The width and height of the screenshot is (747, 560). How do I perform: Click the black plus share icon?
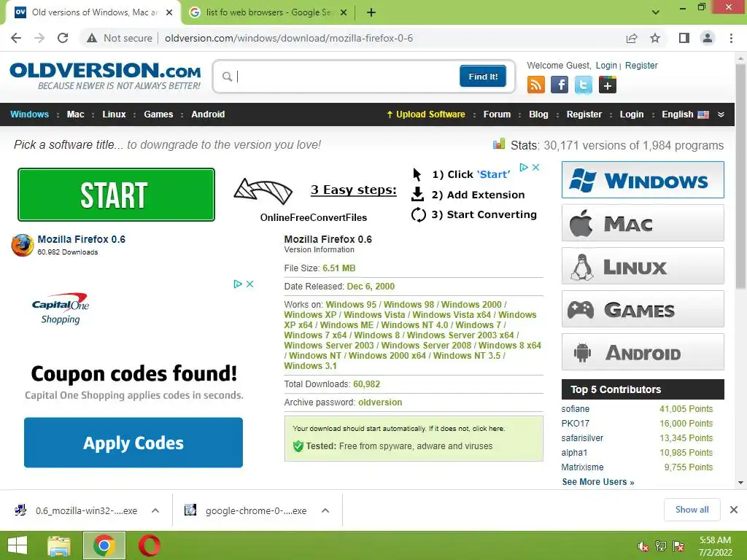608,85
